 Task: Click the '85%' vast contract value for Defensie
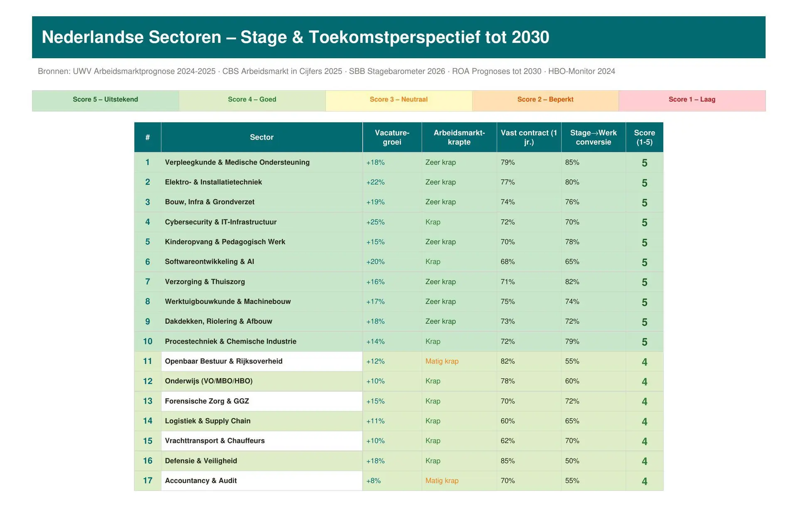tap(507, 461)
